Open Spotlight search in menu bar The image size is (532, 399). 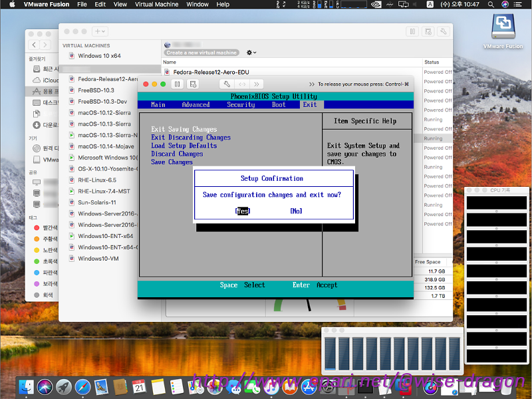tap(491, 5)
